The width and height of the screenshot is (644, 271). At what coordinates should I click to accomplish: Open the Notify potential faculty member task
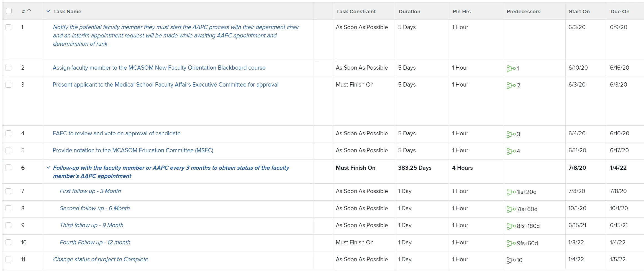pos(176,36)
